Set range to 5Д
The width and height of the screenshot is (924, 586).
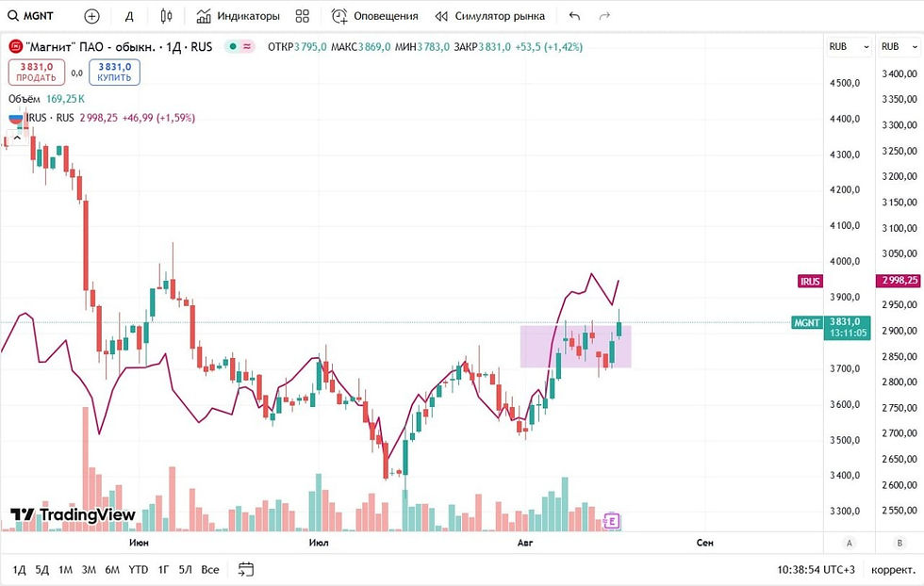click(x=41, y=569)
